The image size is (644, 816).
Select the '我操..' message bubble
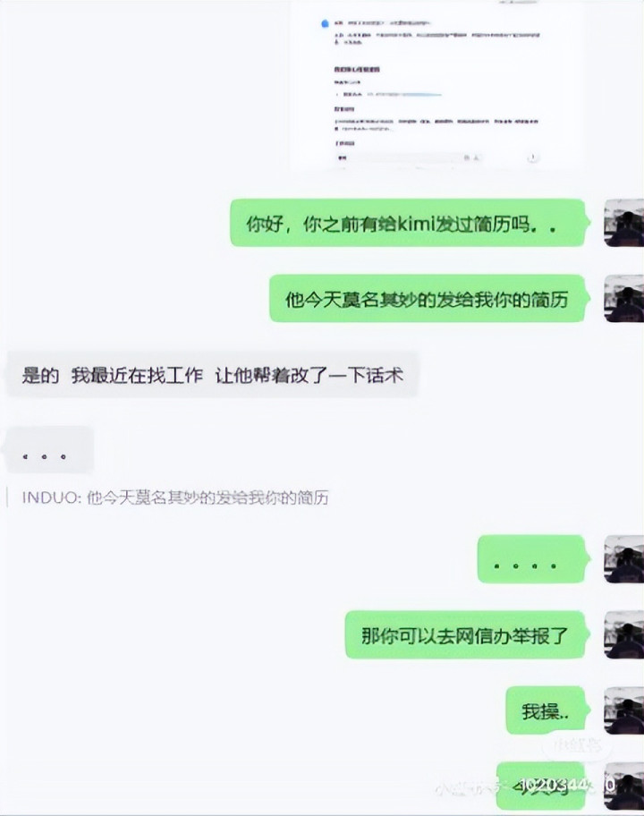click(547, 710)
